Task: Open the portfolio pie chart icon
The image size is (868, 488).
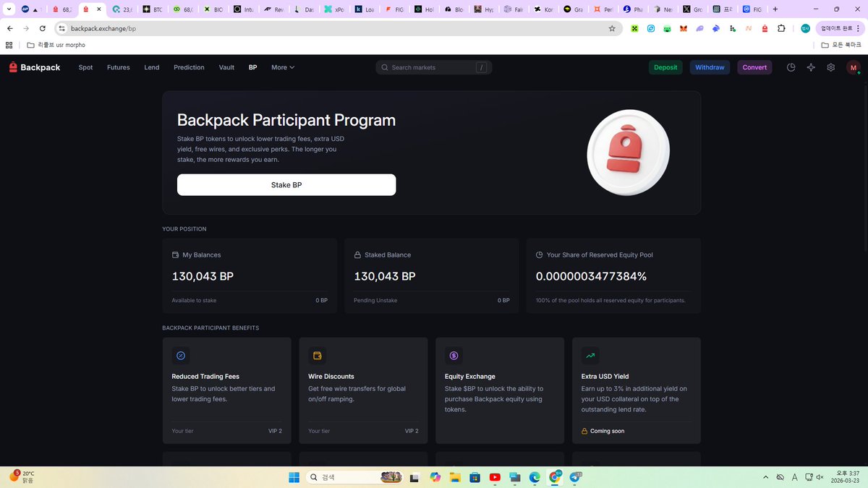Action: coord(791,67)
